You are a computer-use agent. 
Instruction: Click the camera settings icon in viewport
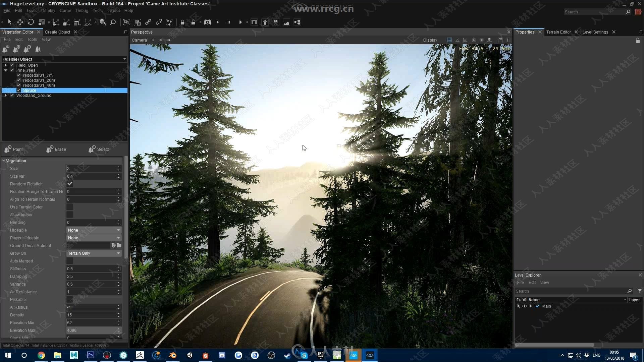pyautogui.click(x=139, y=40)
